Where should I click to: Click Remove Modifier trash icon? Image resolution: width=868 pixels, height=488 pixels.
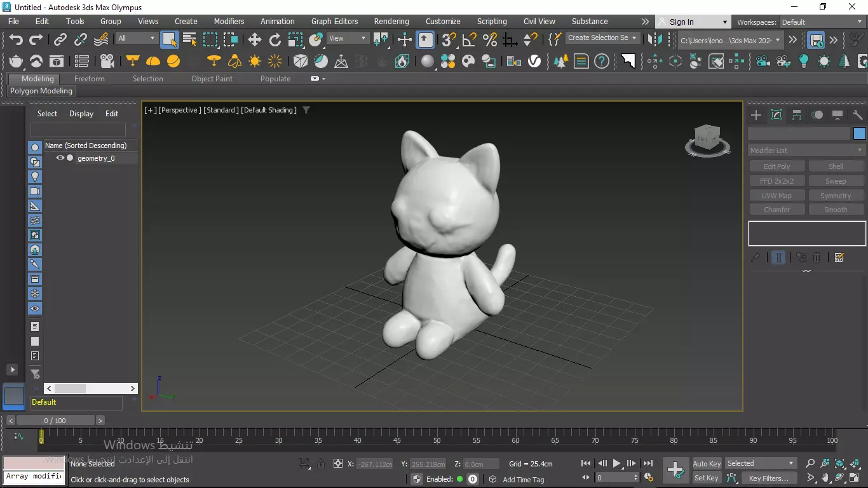coord(817,257)
